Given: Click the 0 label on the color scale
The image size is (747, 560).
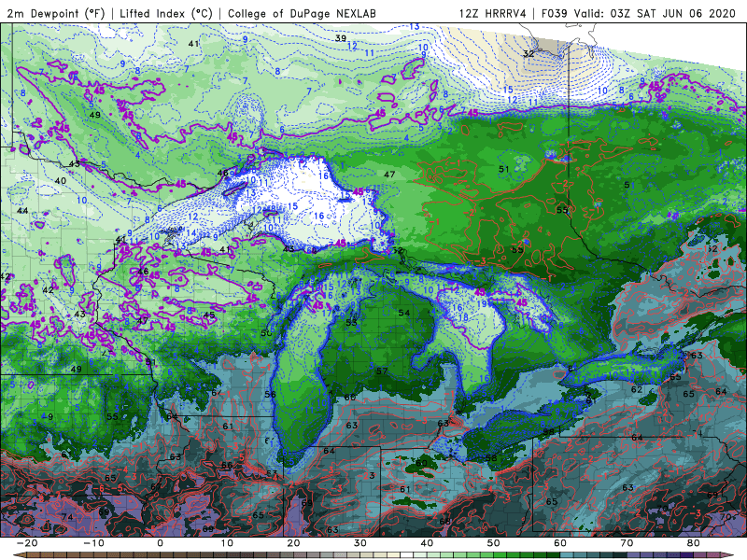Looking at the screenshot, I should click(x=160, y=543).
